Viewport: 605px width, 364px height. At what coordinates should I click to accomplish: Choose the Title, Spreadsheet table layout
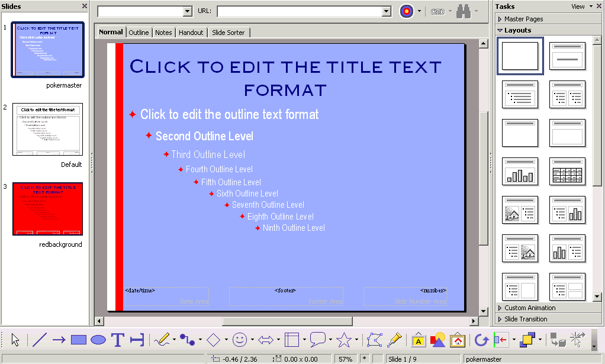567,172
